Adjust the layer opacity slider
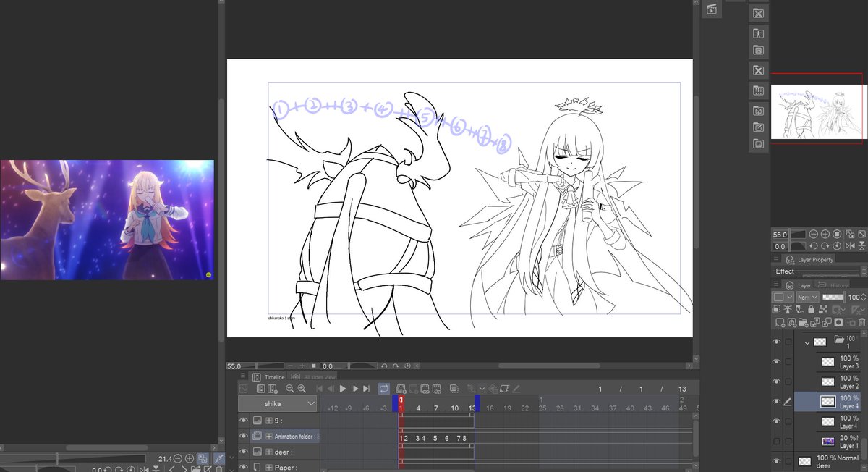Screen dimensions: 868x472 click(x=833, y=297)
